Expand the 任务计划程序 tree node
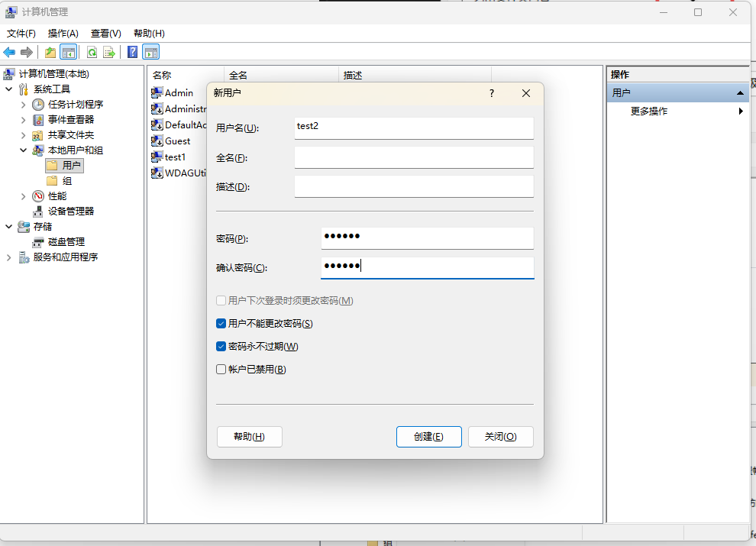Image resolution: width=756 pixels, height=546 pixels. [24, 105]
